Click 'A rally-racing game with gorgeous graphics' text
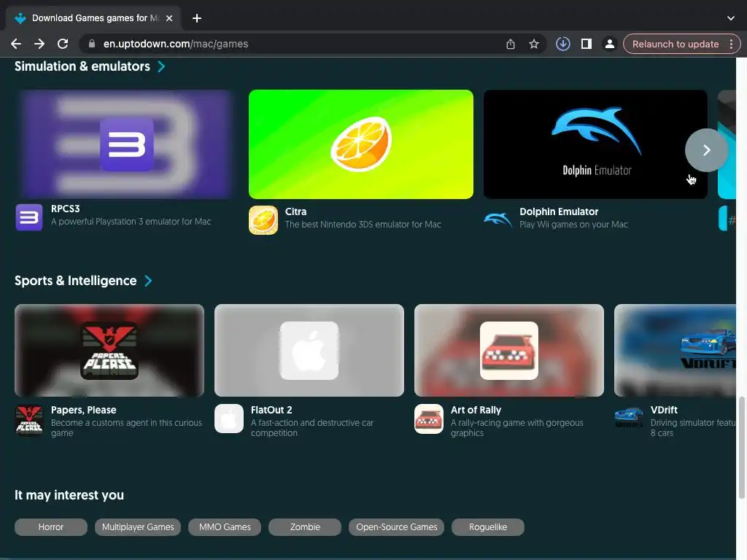 (517, 427)
